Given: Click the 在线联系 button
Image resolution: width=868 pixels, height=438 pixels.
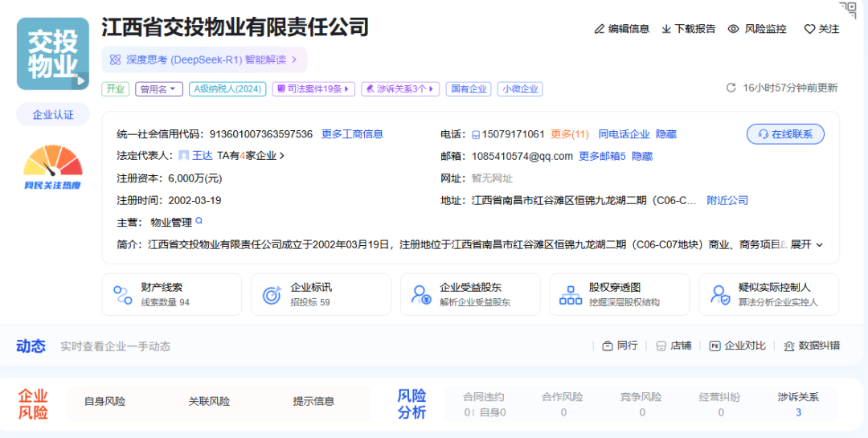Looking at the screenshot, I should (785, 134).
